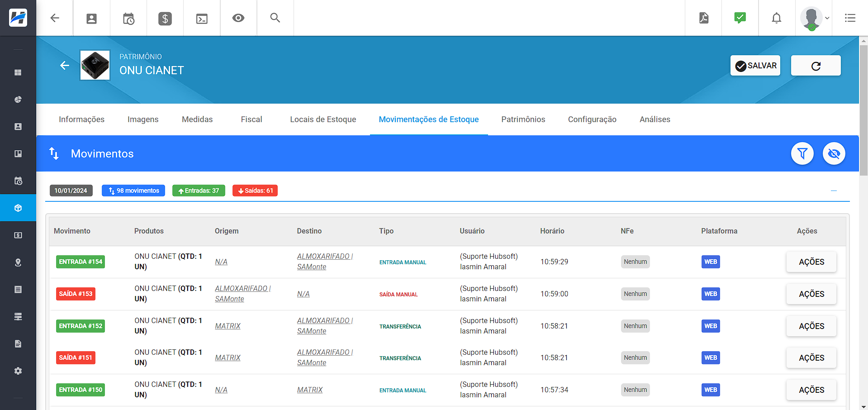Open the server rack sidebar icon

[18, 317]
